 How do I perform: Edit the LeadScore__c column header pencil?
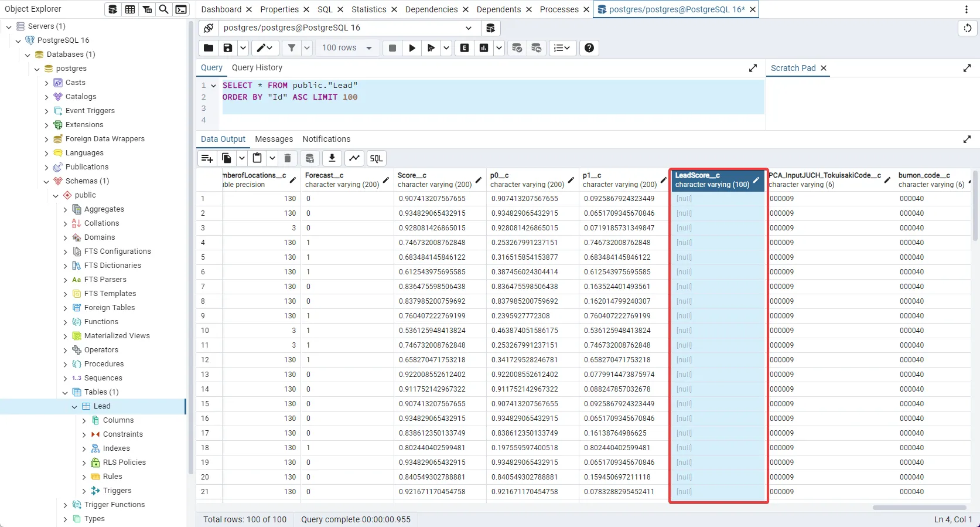click(x=756, y=180)
